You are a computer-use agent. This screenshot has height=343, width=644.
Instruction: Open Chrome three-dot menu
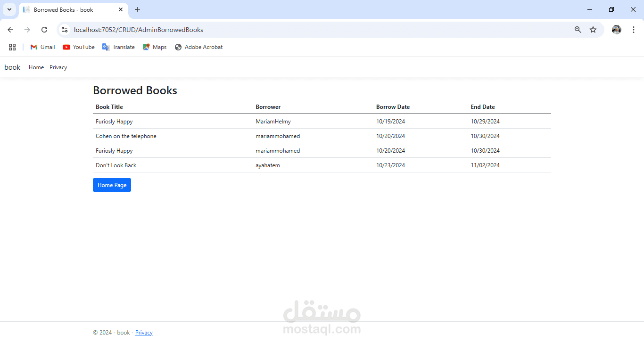[x=634, y=30]
